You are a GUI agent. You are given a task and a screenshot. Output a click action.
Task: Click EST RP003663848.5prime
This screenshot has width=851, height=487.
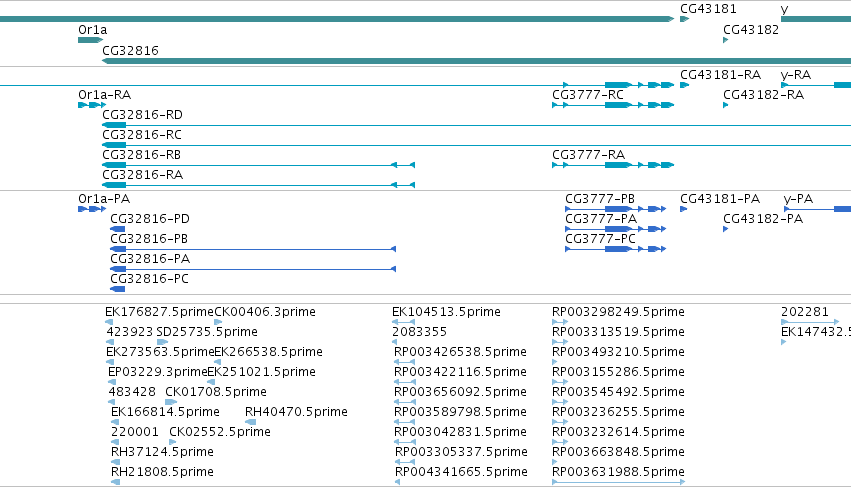[x=618, y=452]
